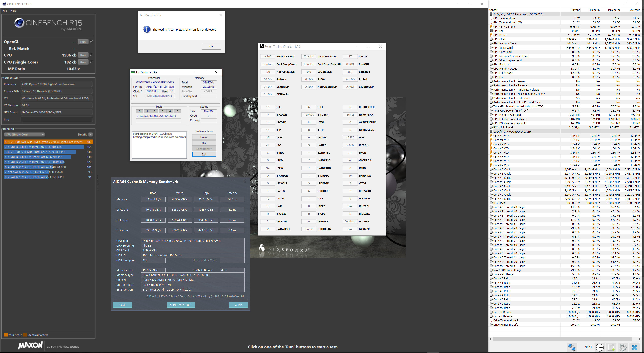Click the clock reset timer icon

pos(600,347)
